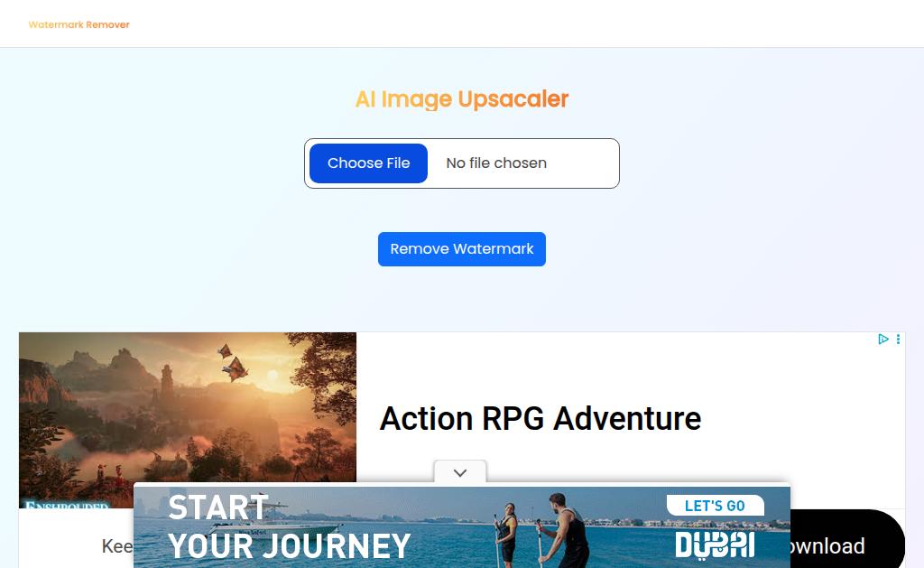Image resolution: width=924 pixels, height=568 pixels.
Task: Click the AdChoices triangle icon
Action: click(x=882, y=340)
